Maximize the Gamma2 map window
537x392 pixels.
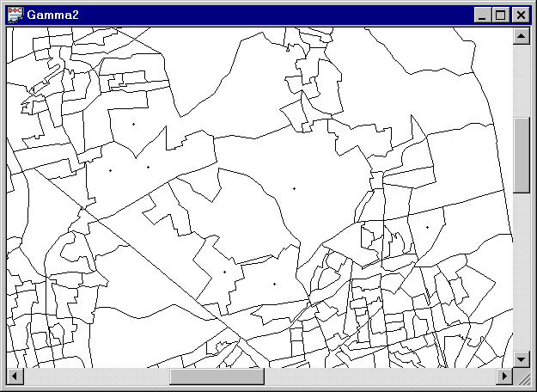tap(502, 15)
